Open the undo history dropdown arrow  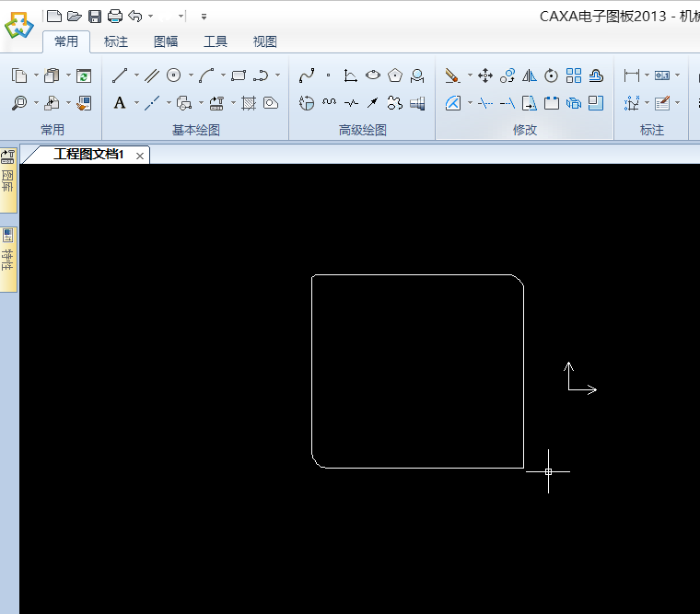click(x=150, y=17)
